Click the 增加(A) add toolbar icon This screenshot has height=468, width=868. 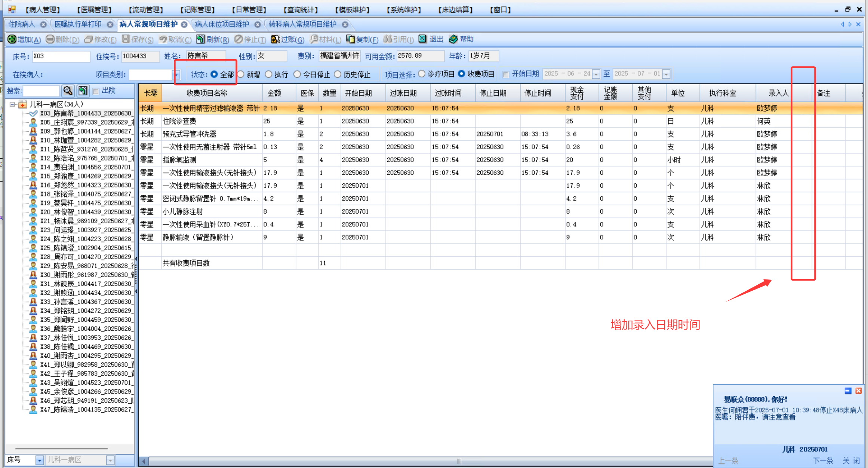12,39
